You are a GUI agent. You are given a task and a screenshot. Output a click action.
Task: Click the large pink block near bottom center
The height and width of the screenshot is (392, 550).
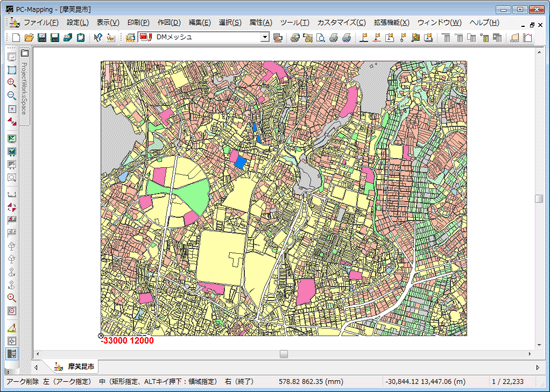pyautogui.click(x=306, y=292)
